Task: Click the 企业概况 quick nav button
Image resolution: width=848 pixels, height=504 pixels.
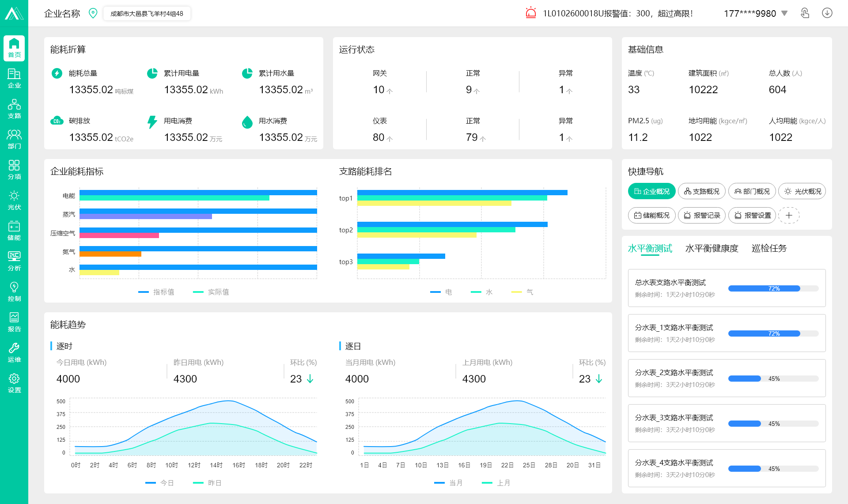Action: [x=652, y=191]
